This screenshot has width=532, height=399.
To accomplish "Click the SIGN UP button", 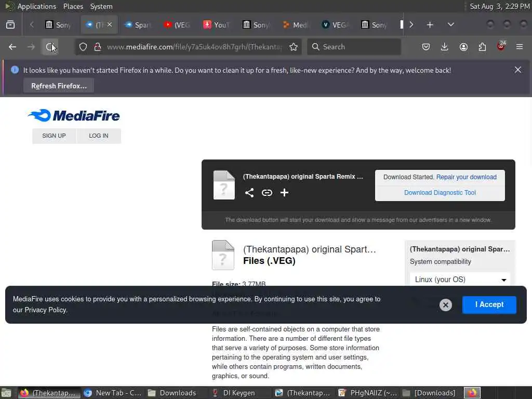I will tap(54, 136).
